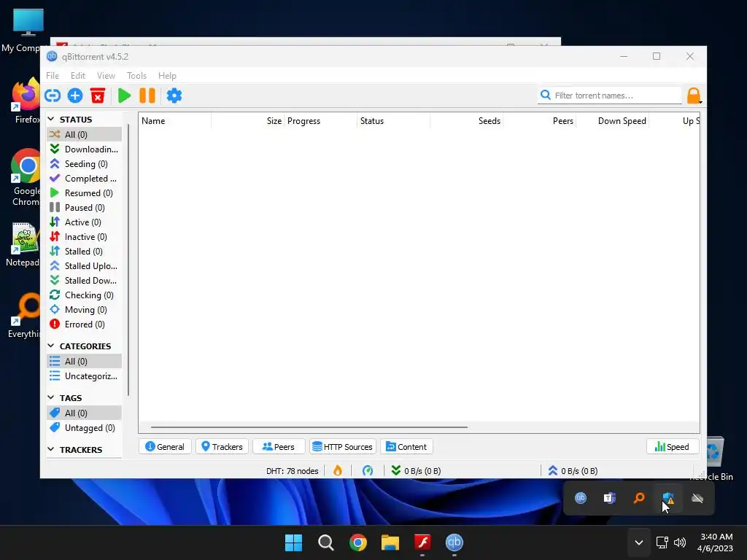Click the Add Torrent Link toolbar icon
The image size is (747, 560).
(53, 96)
